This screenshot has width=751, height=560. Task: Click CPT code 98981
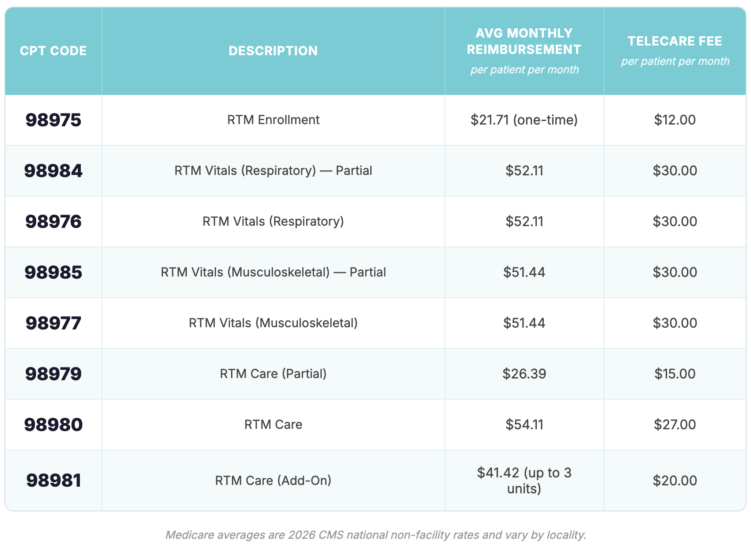(53, 481)
